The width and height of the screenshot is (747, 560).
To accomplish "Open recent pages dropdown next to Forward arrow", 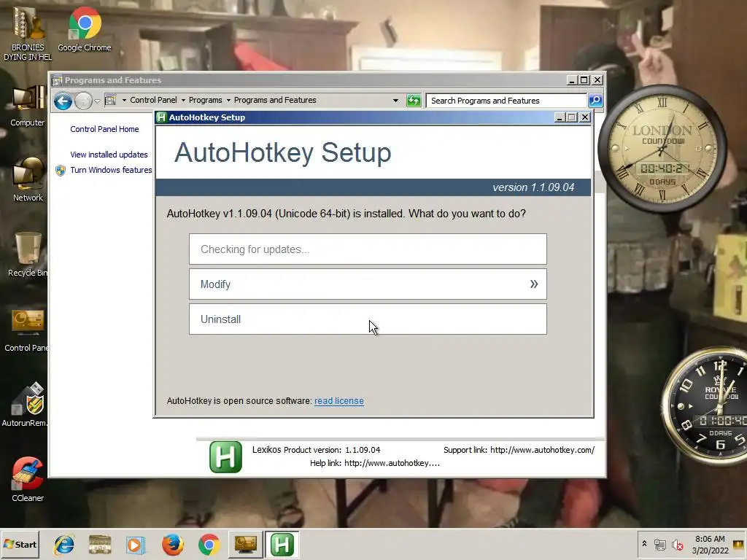I will pos(97,101).
